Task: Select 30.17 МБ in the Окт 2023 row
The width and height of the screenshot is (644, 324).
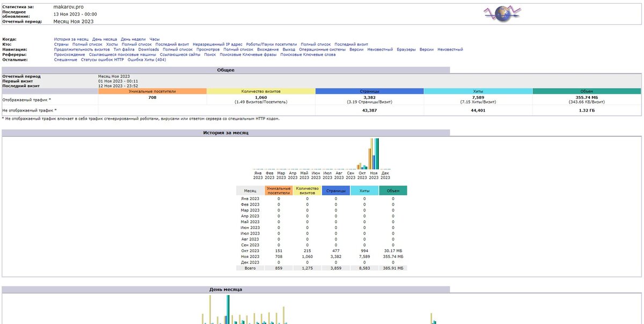Action: [393, 251]
